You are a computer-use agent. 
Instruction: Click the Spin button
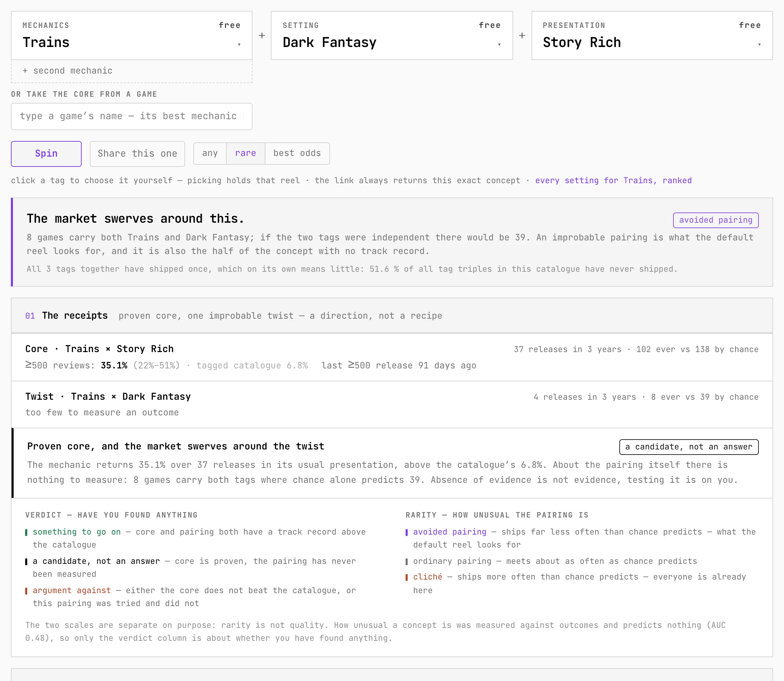[x=46, y=154]
